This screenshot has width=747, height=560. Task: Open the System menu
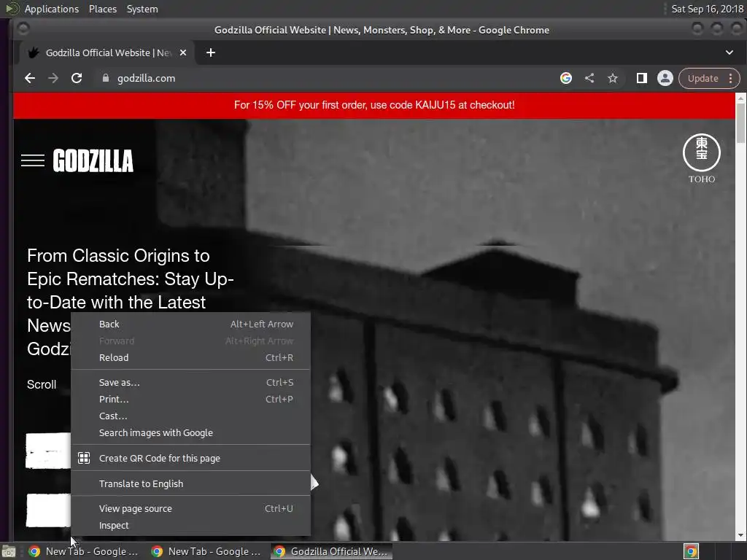pyautogui.click(x=142, y=9)
